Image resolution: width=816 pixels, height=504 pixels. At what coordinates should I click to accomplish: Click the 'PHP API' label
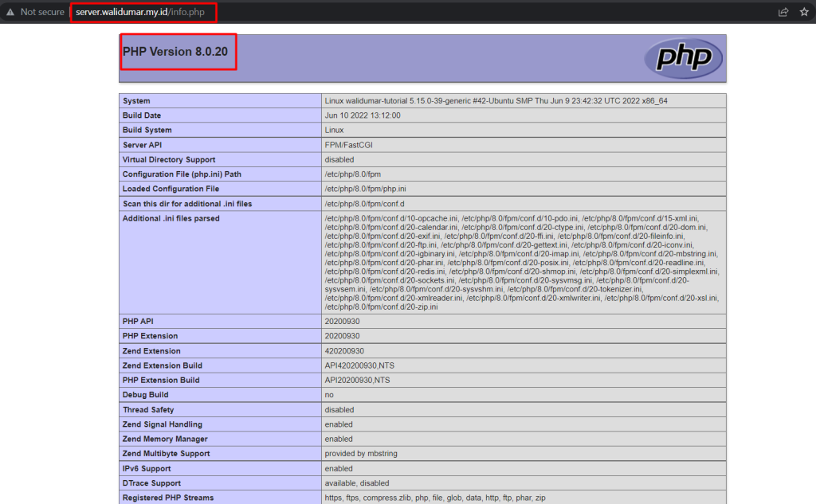tap(138, 322)
